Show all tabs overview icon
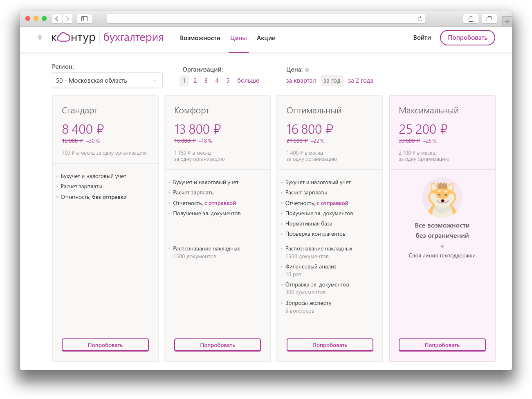 (x=489, y=19)
